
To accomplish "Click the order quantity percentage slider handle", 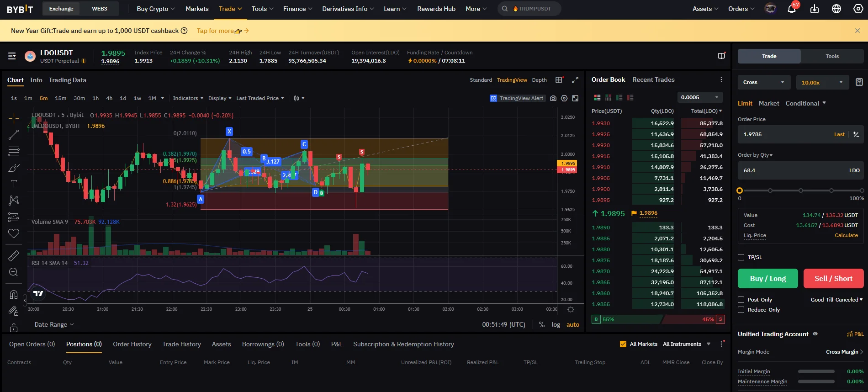I will pyautogui.click(x=740, y=191).
